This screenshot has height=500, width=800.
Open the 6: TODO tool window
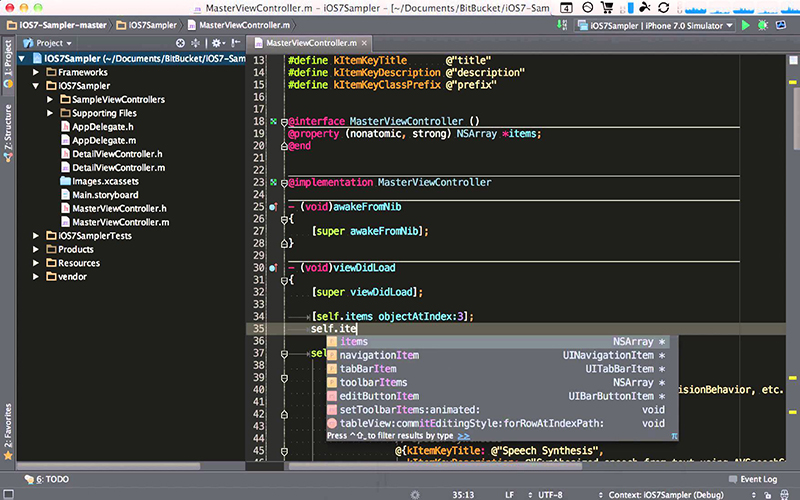tap(47, 480)
